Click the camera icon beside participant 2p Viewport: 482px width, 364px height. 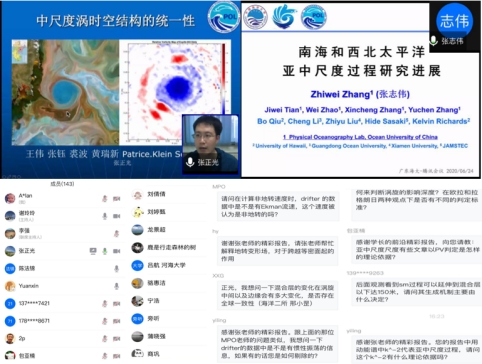[x=116, y=339]
